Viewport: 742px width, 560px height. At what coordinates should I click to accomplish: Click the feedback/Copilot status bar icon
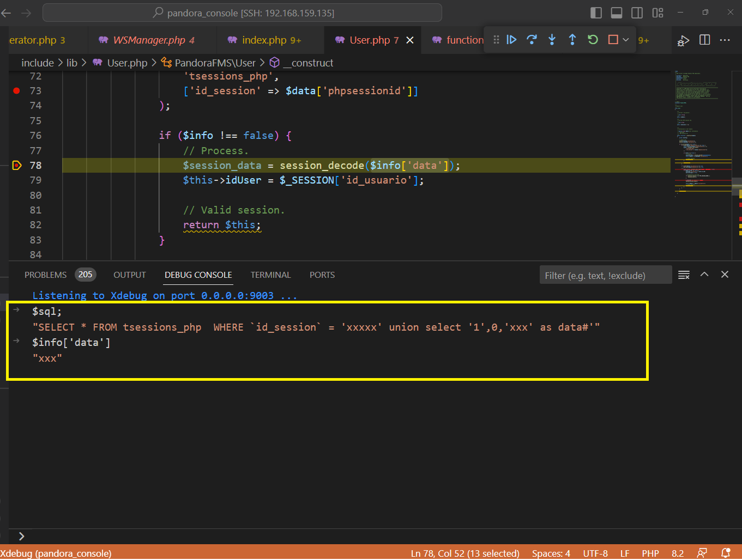pos(702,553)
